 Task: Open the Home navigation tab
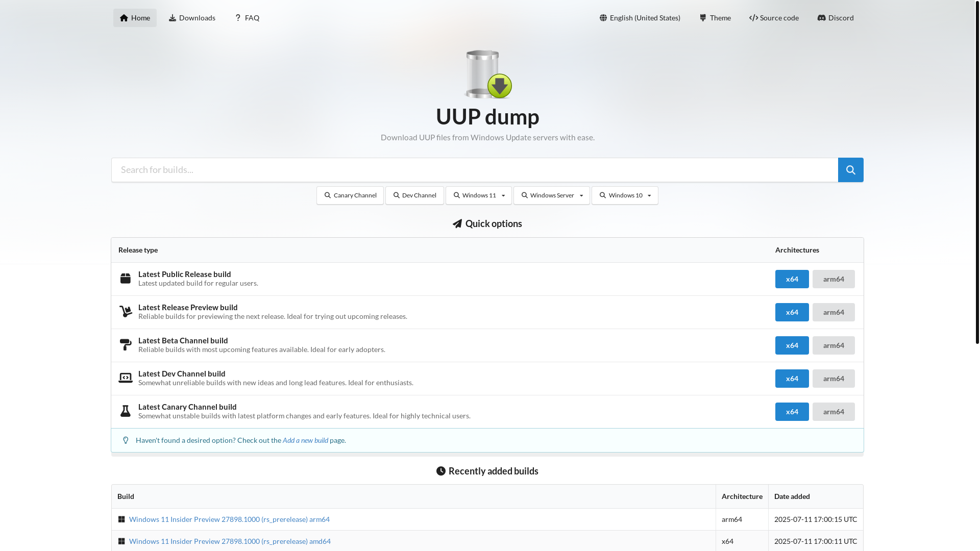tap(135, 18)
